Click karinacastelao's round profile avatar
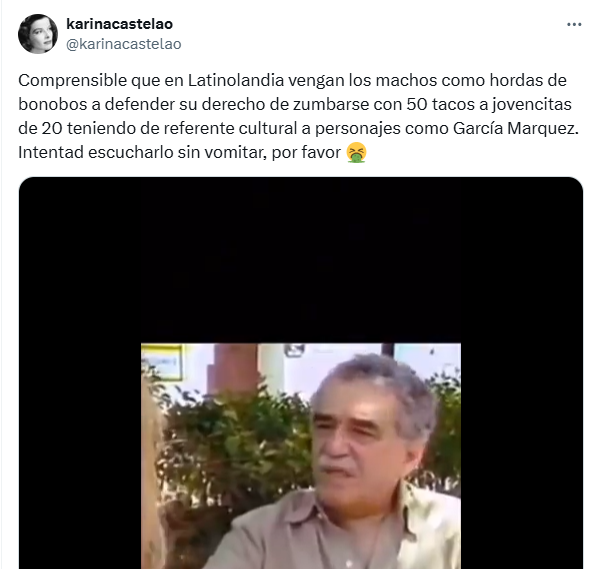 (38, 34)
